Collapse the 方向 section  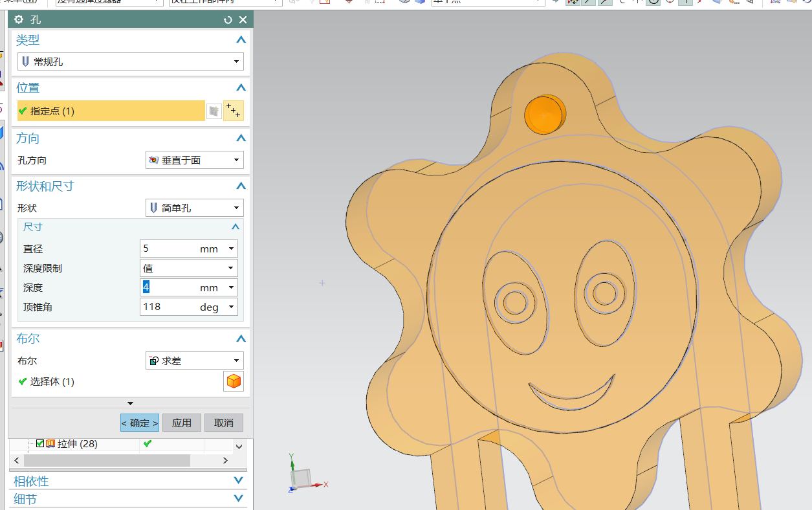click(x=241, y=138)
